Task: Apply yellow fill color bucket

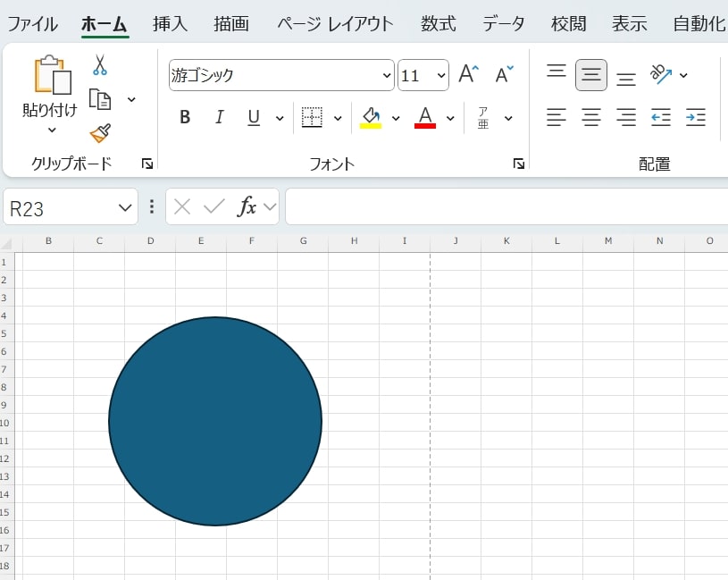Action: (371, 117)
